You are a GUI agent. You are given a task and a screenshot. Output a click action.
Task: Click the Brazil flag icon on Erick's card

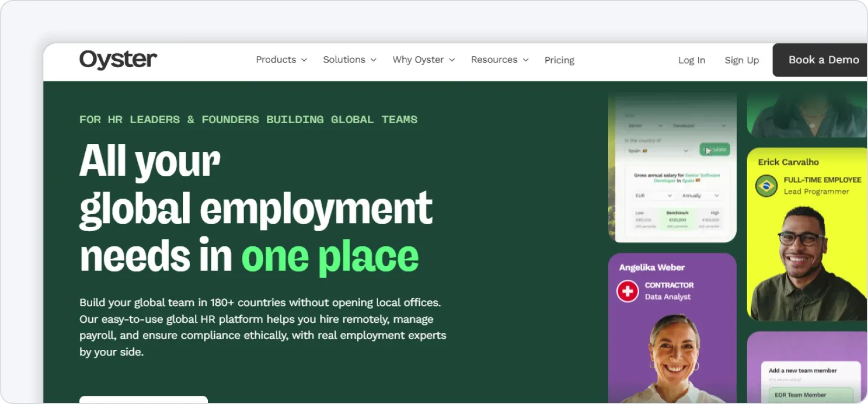pos(767,186)
